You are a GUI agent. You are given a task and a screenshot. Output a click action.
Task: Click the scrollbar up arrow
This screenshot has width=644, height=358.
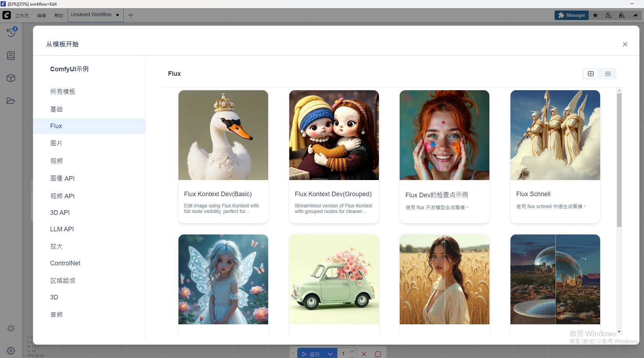619,91
